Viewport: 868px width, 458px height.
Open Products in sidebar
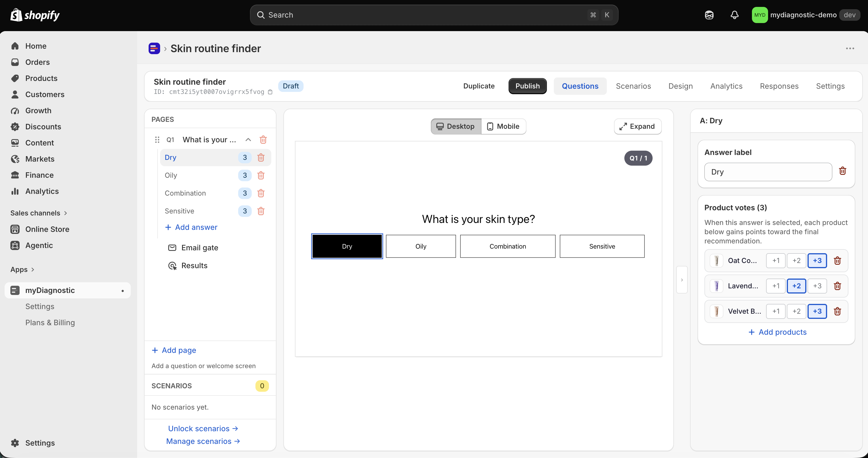coord(67,78)
